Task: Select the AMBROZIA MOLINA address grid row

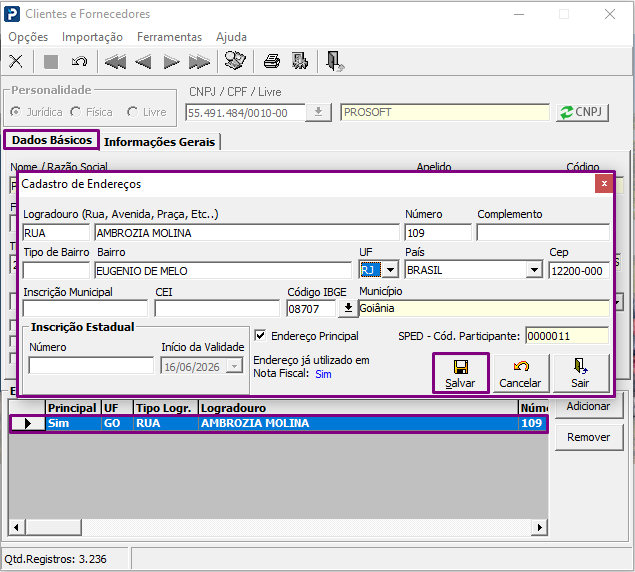Action: [x=279, y=423]
